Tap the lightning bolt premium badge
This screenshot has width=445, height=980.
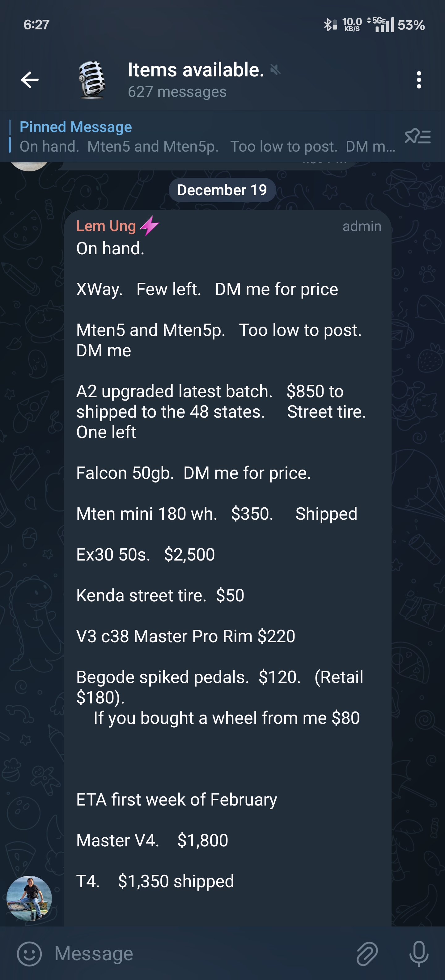coord(149,226)
